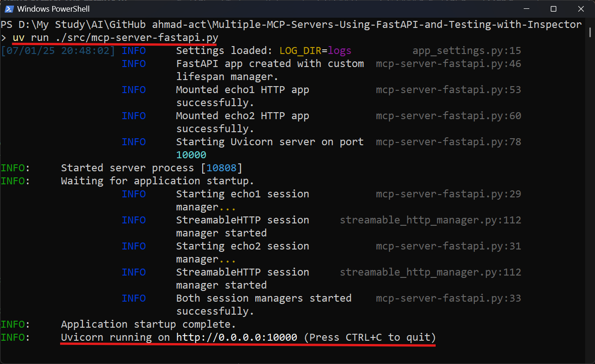Click the command text uv run ./src/mcp-server-fastapi.py
Image resolution: width=595 pixels, height=364 pixels.
(116, 37)
